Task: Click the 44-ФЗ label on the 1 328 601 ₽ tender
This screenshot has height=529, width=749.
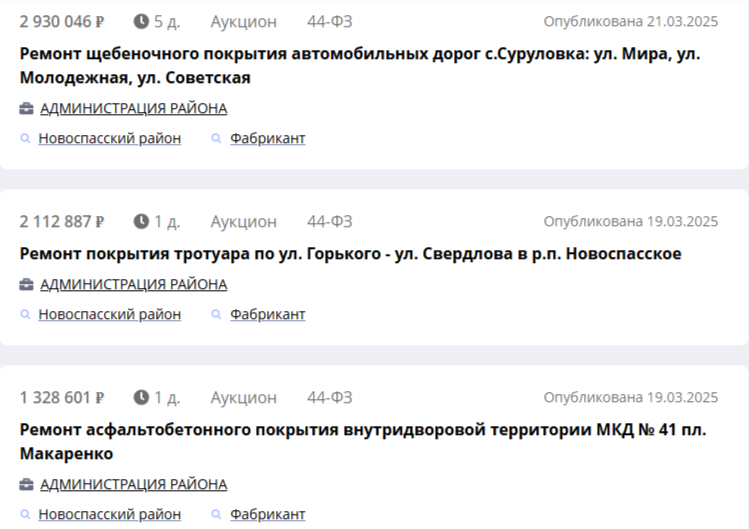Action: tap(329, 397)
